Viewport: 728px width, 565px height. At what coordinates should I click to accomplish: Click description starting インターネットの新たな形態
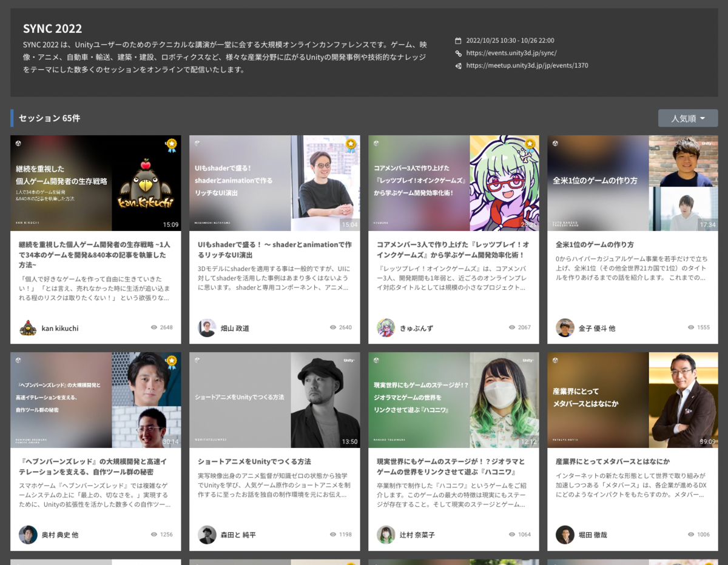click(633, 484)
